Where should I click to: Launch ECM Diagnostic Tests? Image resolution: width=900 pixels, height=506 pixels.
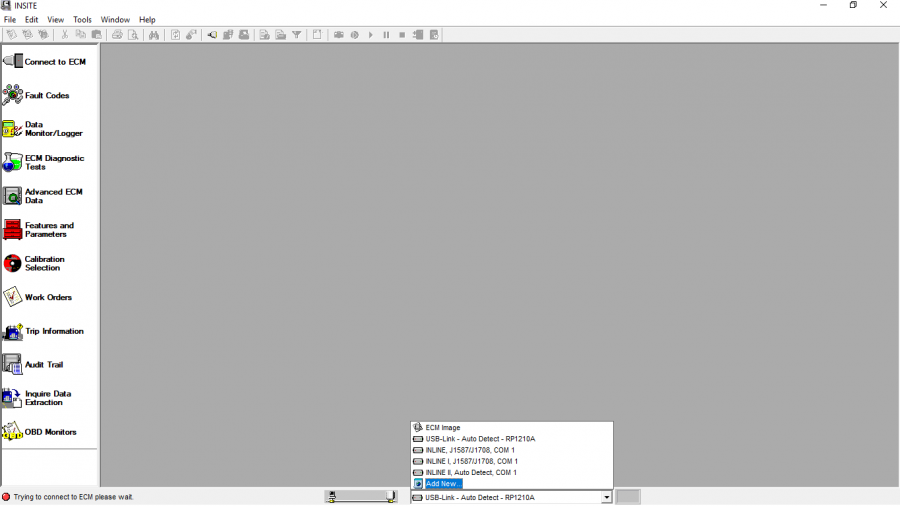coord(13,162)
